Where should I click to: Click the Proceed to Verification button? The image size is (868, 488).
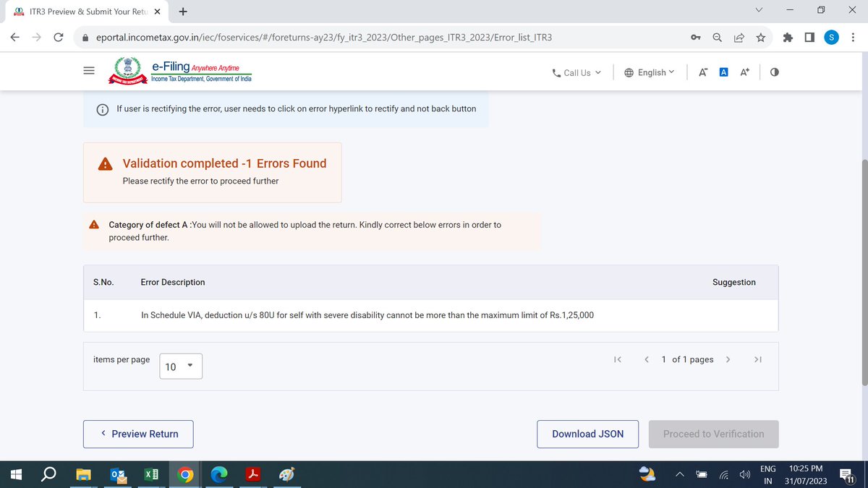pyautogui.click(x=713, y=434)
